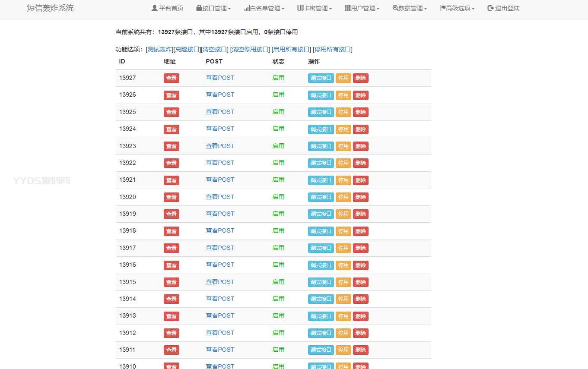Viewport: 588px width, 369px height.
Task: Click the magnifier icon for 数据管理
Action: [395, 8]
